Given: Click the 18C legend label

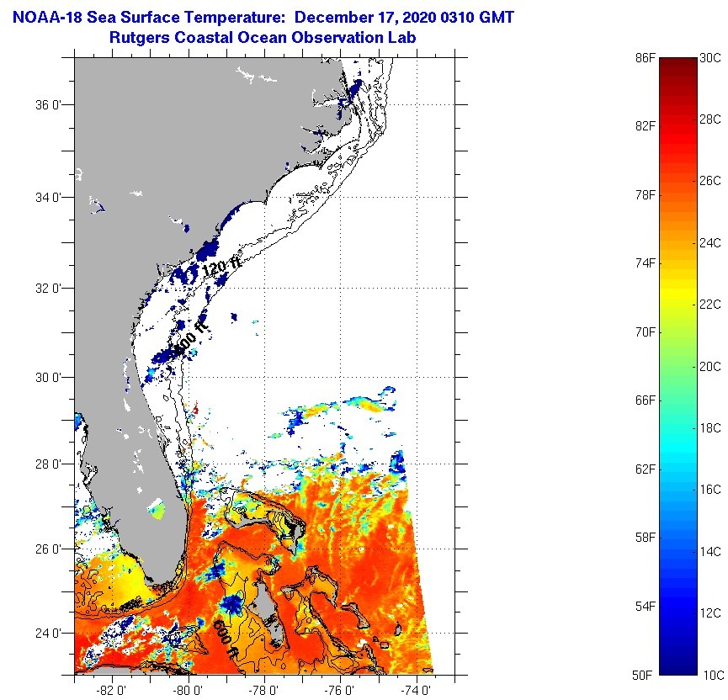Looking at the screenshot, I should 710,428.
